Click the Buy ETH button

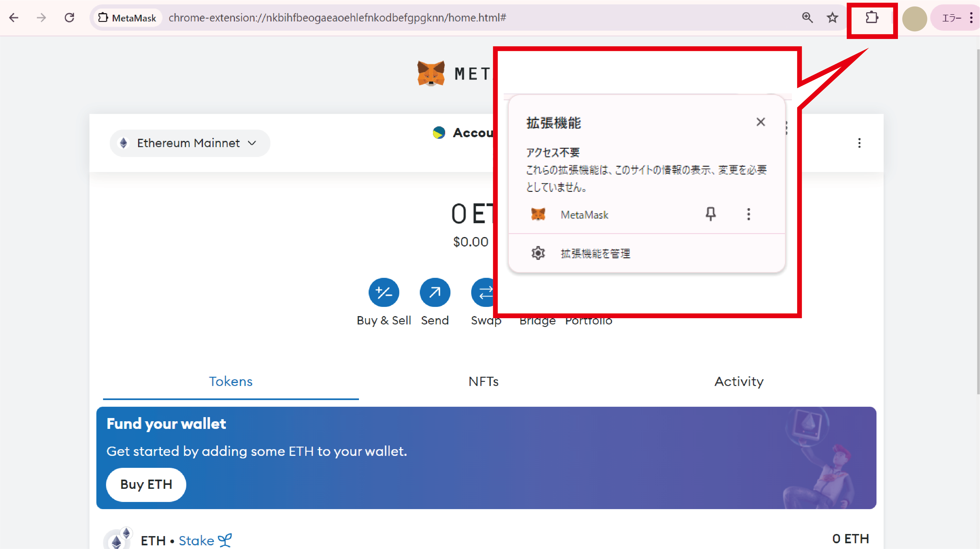(146, 484)
